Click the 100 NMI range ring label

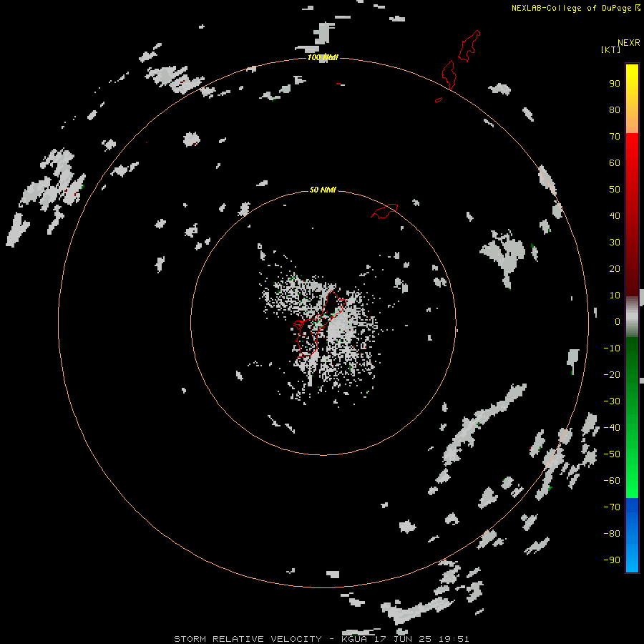tap(323, 57)
